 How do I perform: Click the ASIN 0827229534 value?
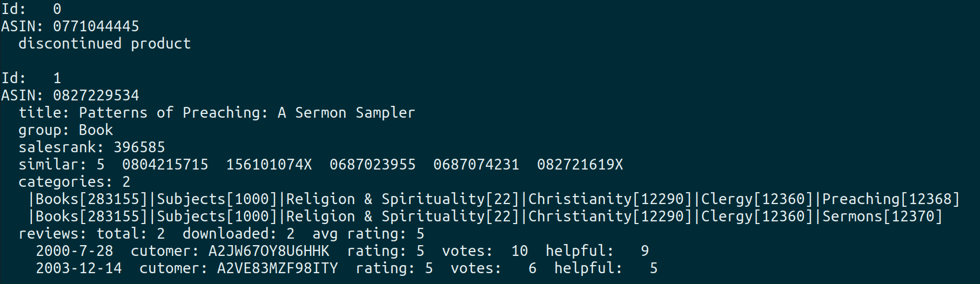pyautogui.click(x=96, y=96)
